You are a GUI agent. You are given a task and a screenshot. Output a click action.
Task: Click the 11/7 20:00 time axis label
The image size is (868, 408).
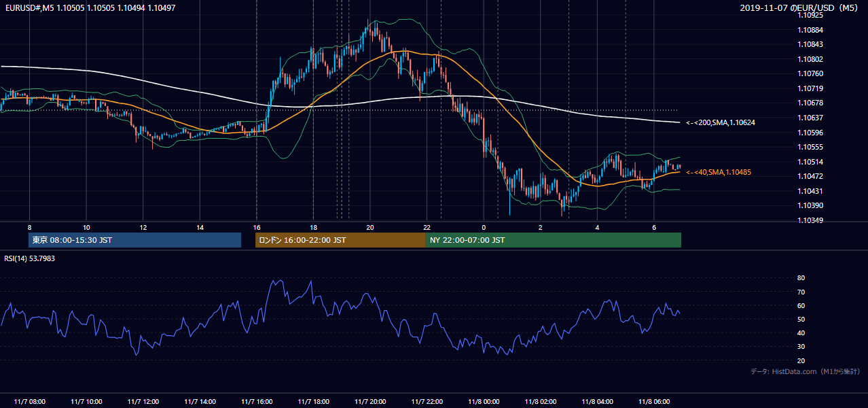pyautogui.click(x=370, y=401)
